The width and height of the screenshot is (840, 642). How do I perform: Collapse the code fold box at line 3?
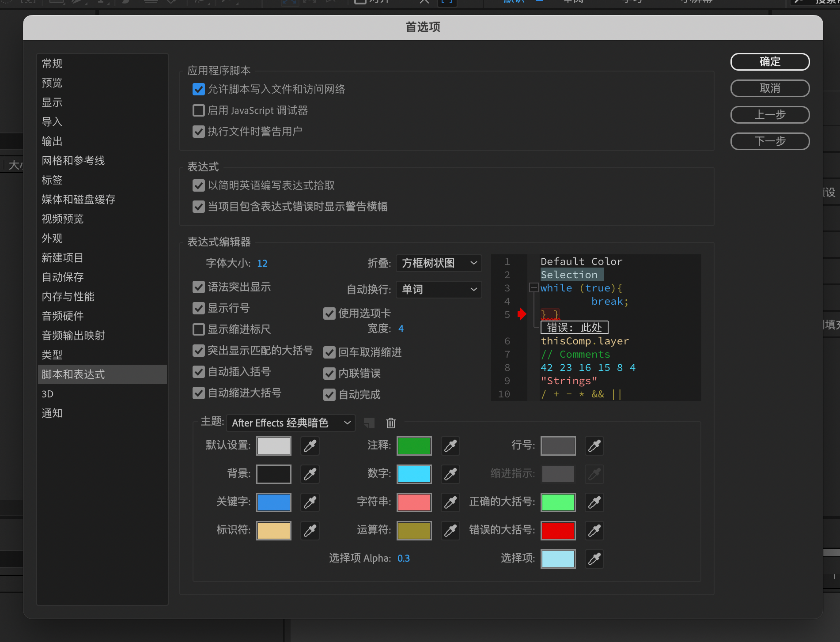pyautogui.click(x=534, y=288)
